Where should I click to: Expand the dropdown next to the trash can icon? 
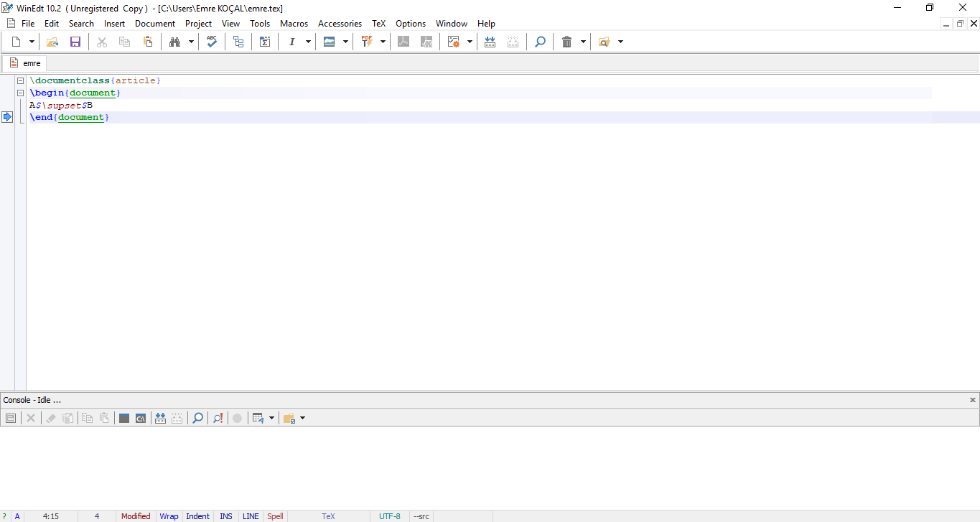(583, 42)
